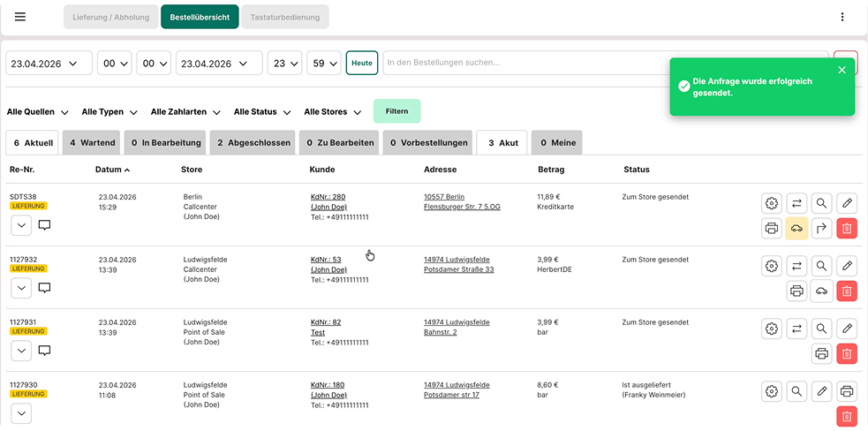
Task: Edit order 1127930 with pencil icon
Action: point(821,391)
